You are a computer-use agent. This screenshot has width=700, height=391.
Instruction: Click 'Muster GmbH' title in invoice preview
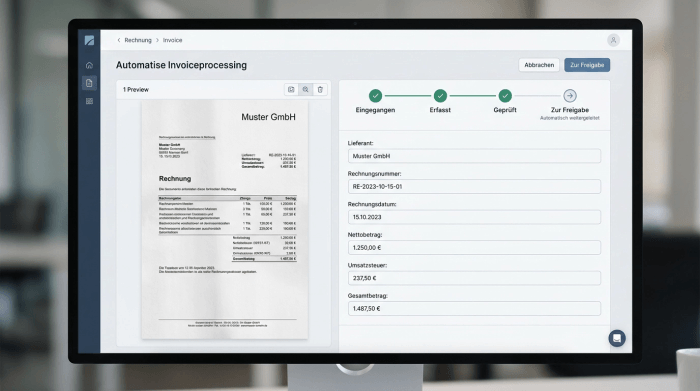268,117
